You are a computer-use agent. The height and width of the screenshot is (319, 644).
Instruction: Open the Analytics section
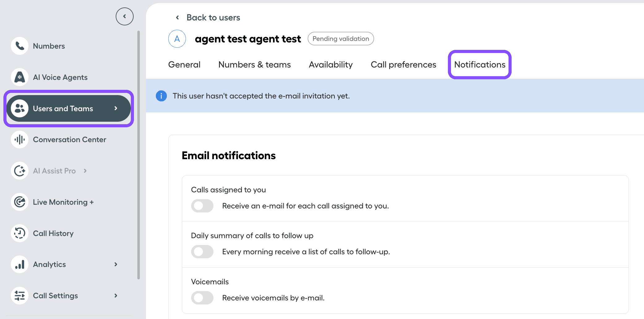pos(49,264)
